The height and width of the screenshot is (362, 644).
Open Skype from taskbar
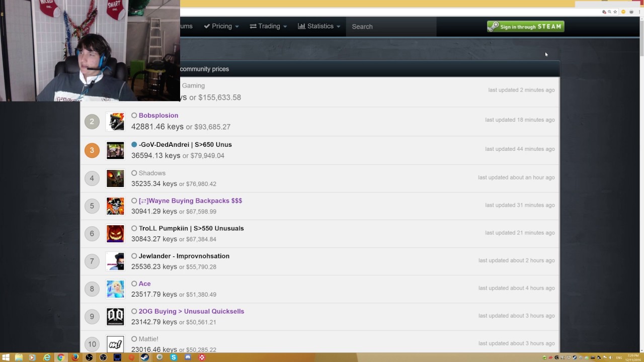[174, 357]
